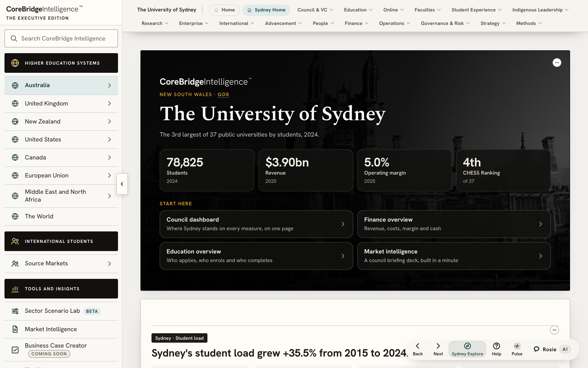
Task: Focus the Search CoreBridge Intelligence field
Action: point(61,38)
